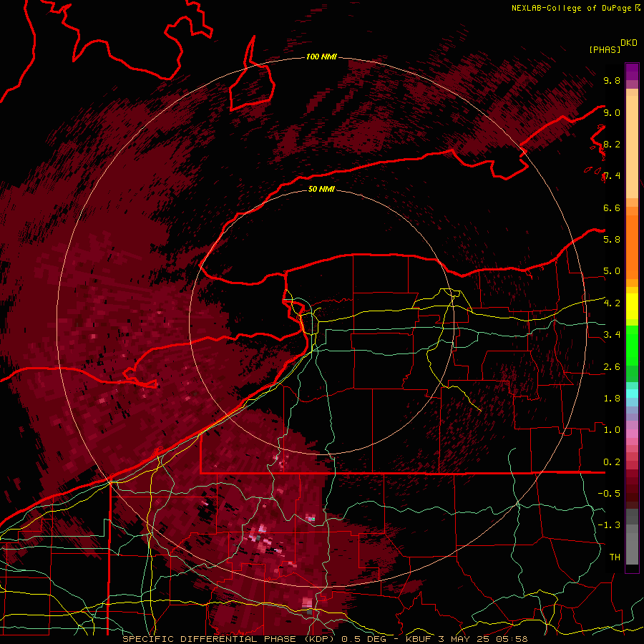Select the 7.4 legend value
The image size is (644, 644).
(612, 176)
